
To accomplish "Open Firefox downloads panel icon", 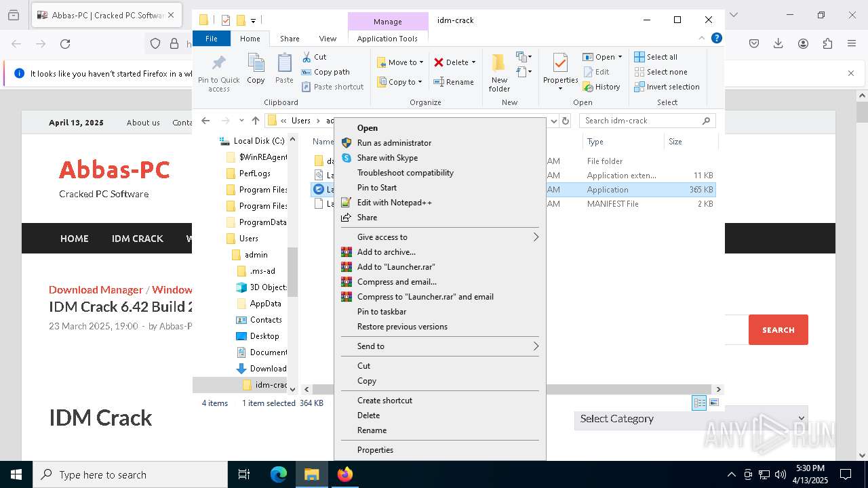I will [778, 44].
